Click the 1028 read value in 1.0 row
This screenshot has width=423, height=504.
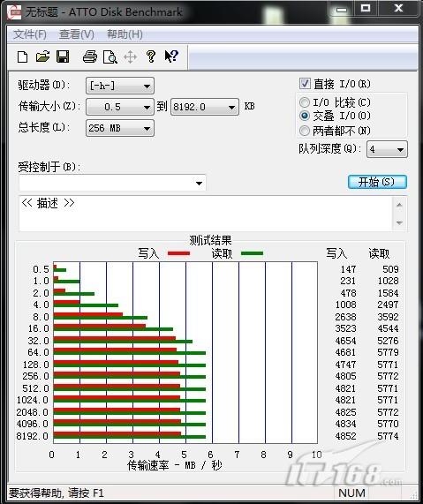pyautogui.click(x=388, y=281)
